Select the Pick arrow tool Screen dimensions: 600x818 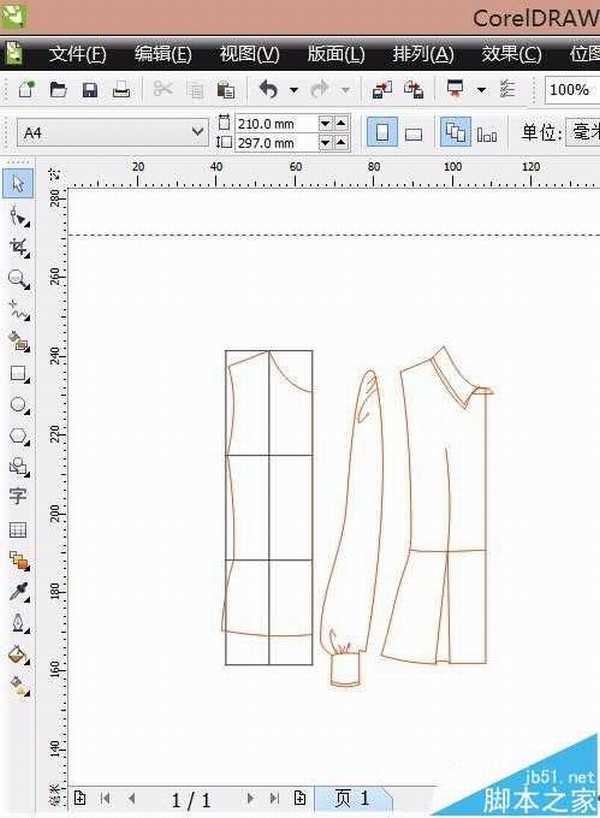(18, 183)
